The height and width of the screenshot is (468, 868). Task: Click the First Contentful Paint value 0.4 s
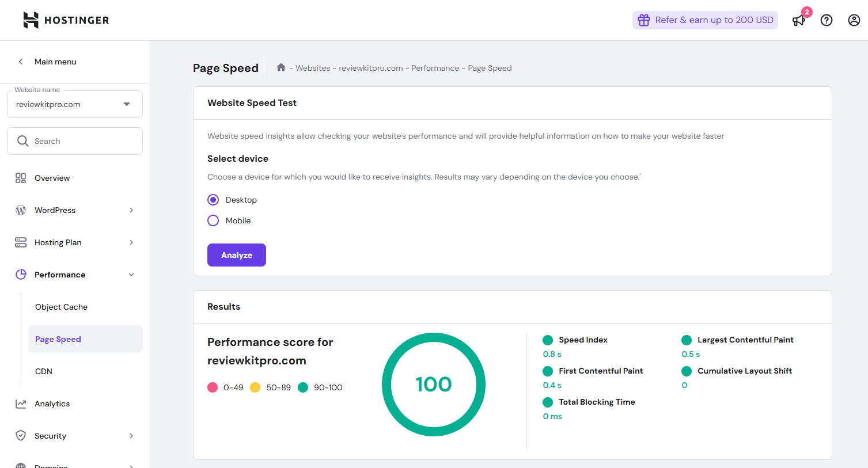click(x=552, y=385)
